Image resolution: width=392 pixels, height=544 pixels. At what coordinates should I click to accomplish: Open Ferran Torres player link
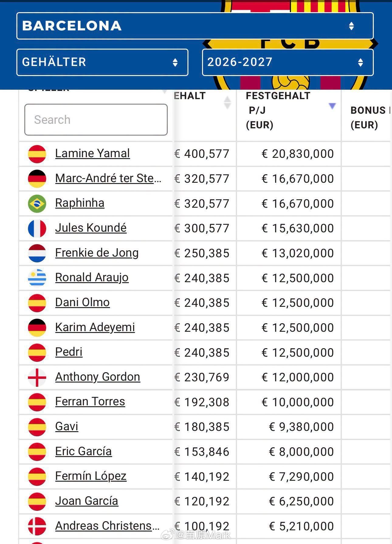(x=90, y=401)
